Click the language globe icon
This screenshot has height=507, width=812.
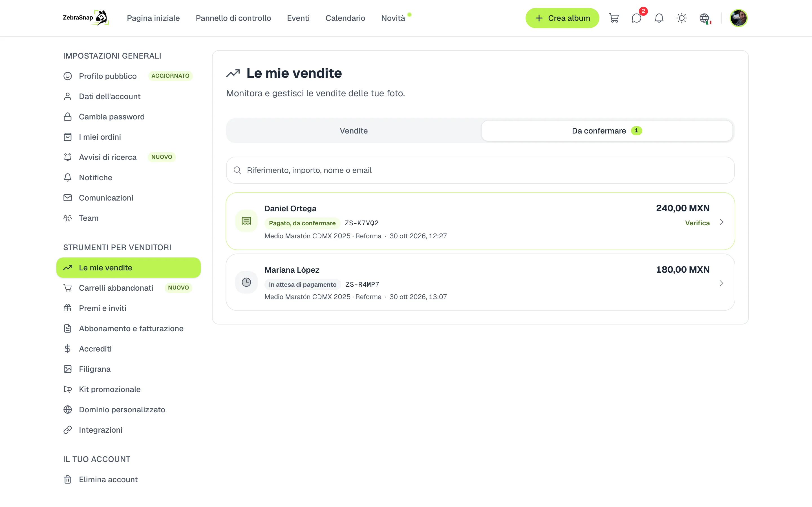tap(705, 18)
